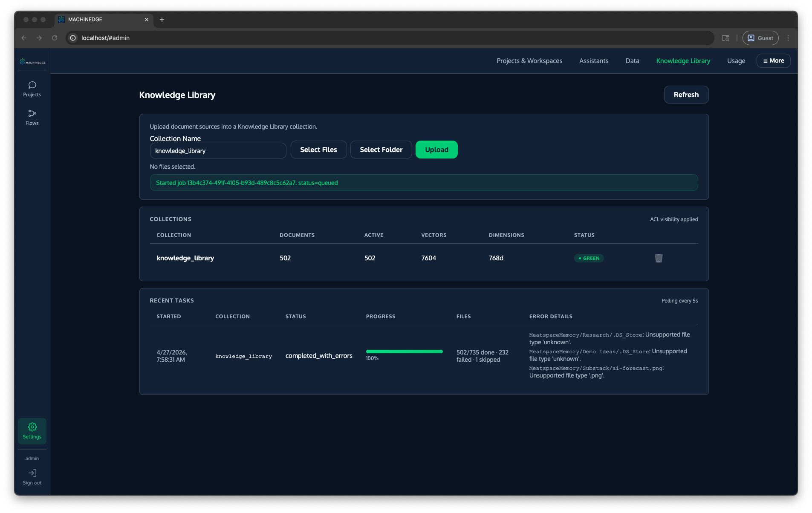Image resolution: width=812 pixels, height=513 pixels.
Task: Select the Knowledge Library tab
Action: click(x=683, y=61)
